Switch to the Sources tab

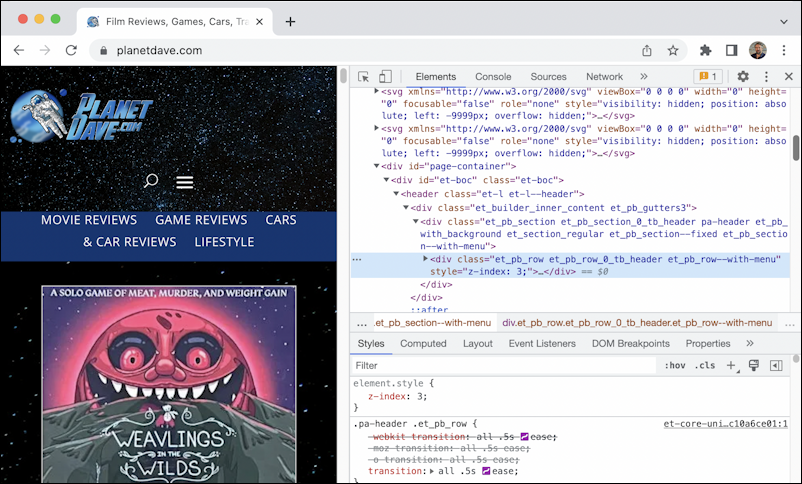click(x=548, y=77)
